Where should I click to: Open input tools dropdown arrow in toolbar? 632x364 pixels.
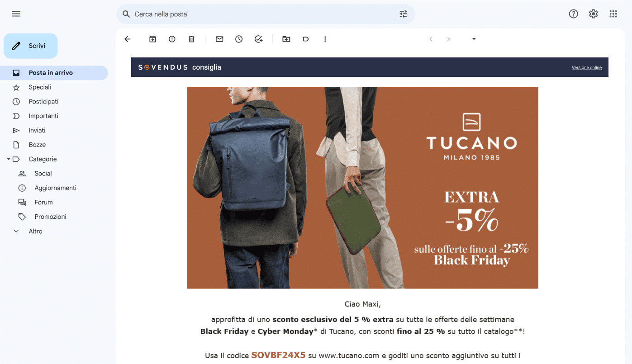(x=474, y=39)
